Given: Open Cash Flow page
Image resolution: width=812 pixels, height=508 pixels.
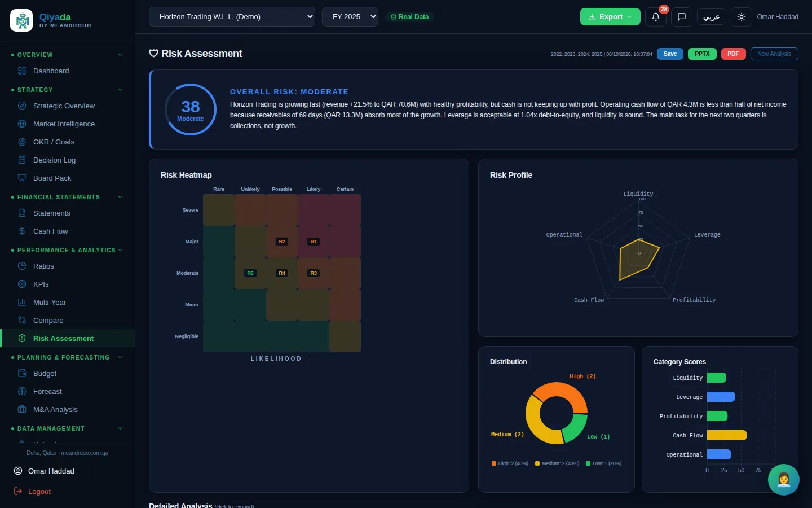Looking at the screenshot, I should [x=68, y=231].
